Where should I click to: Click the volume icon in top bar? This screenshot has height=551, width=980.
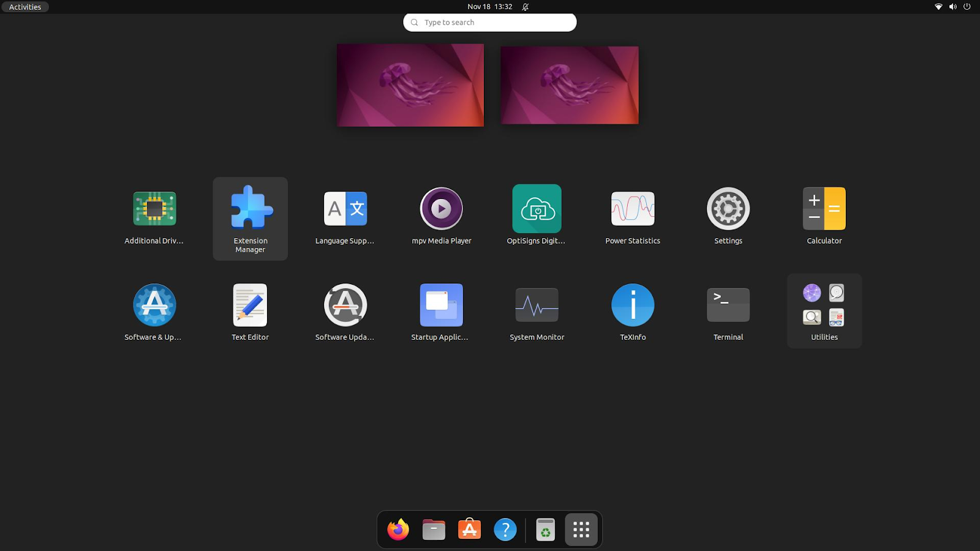pos(953,7)
